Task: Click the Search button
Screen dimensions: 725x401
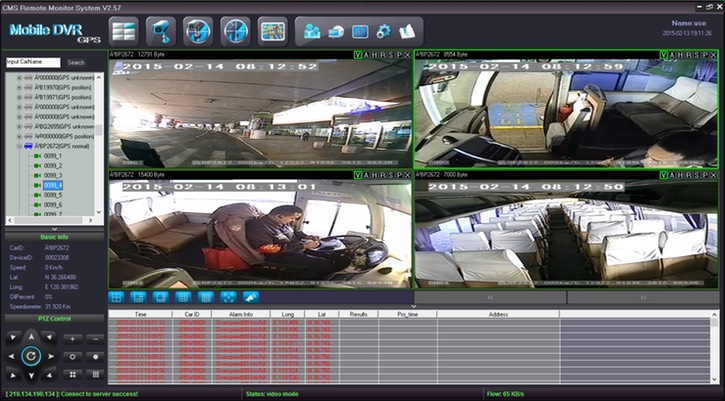Action: pyautogui.click(x=76, y=62)
